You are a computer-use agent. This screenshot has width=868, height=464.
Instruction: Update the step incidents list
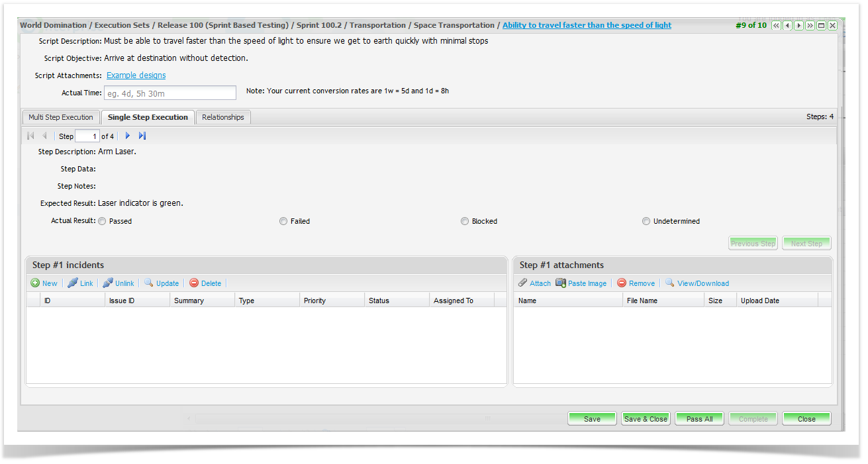(x=161, y=283)
